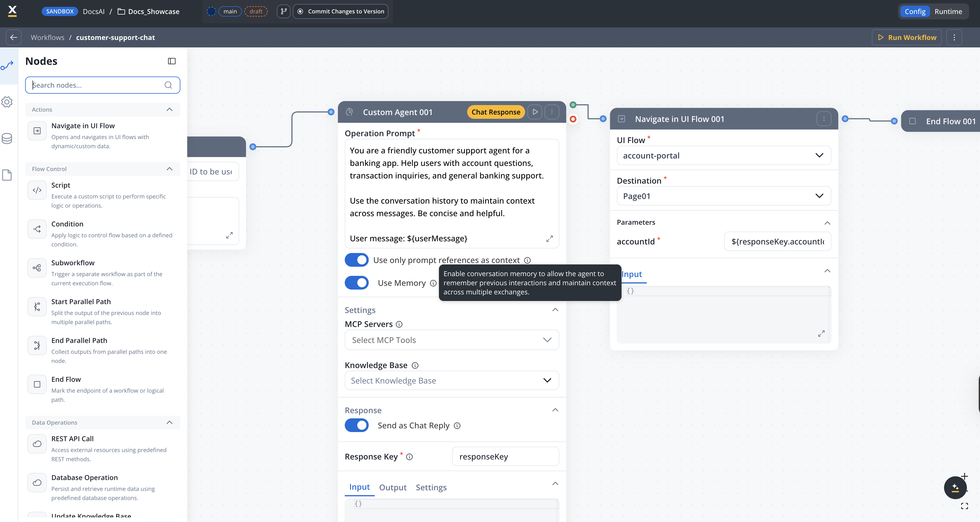Collapse the Nodes panel with sidebar icon

point(172,61)
